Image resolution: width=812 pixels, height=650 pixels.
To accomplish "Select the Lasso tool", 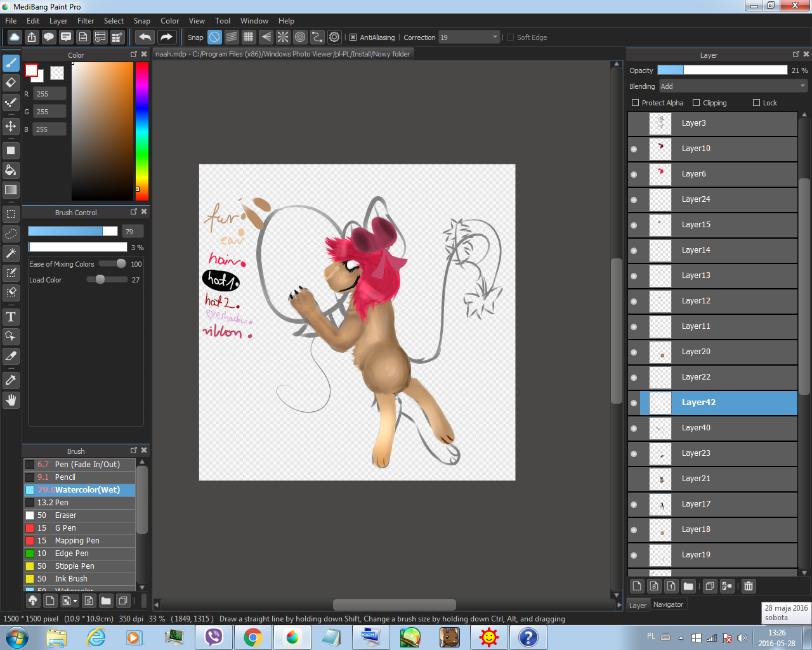I will coord(11,234).
